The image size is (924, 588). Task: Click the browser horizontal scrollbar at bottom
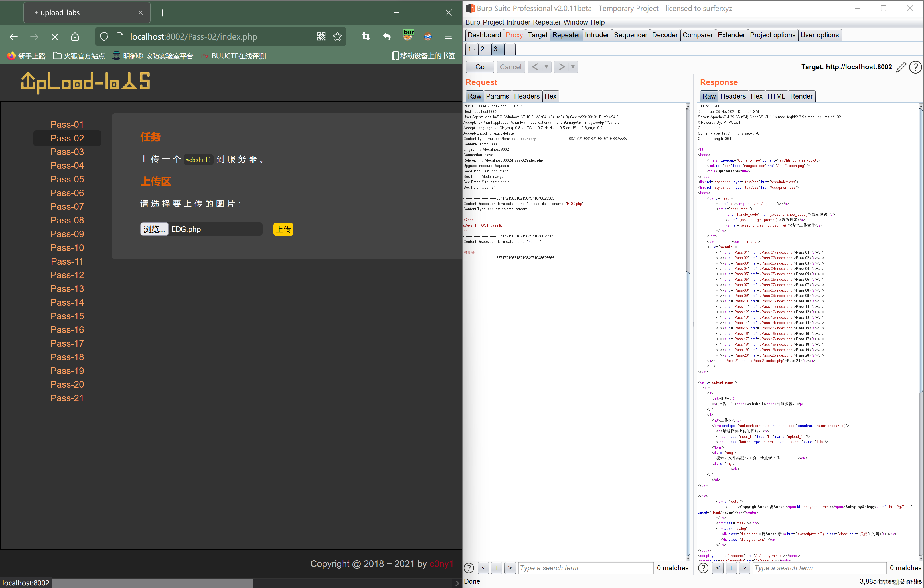(x=153, y=583)
